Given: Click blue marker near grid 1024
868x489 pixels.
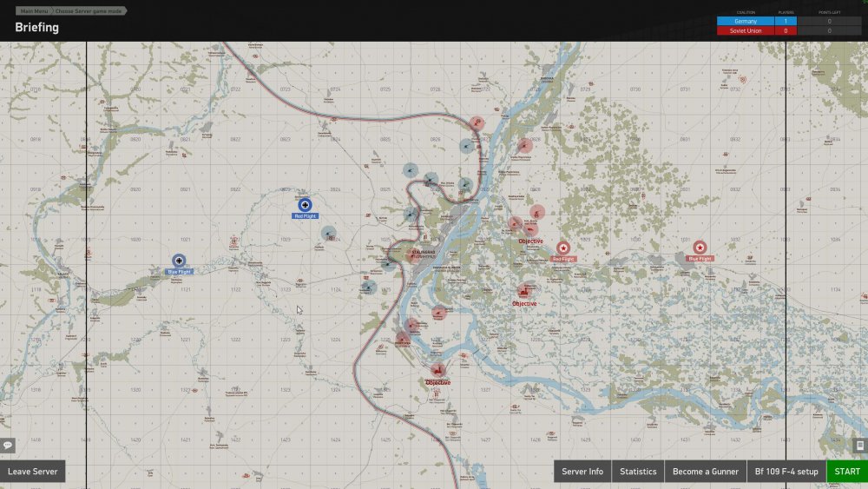Looking at the screenshot, I should click(328, 233).
